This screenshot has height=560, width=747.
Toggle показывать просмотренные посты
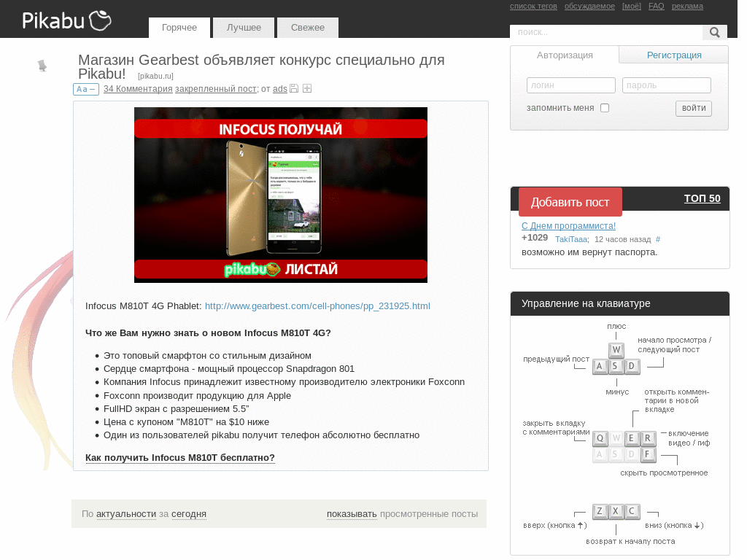point(352,514)
